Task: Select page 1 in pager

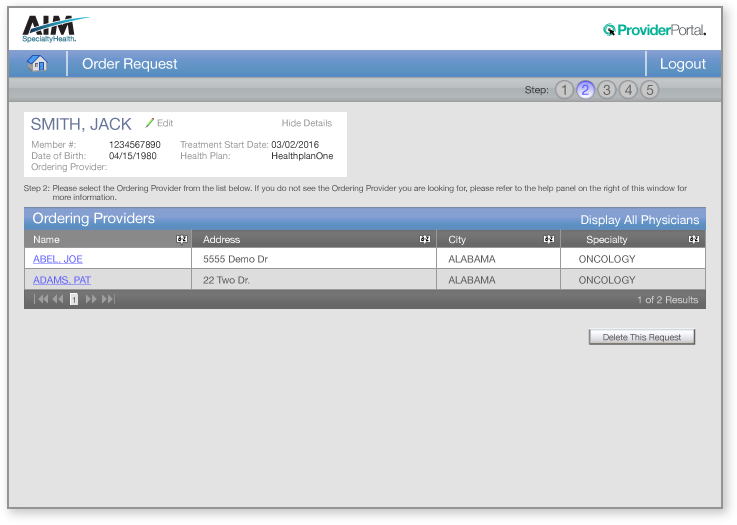Action: click(x=74, y=299)
